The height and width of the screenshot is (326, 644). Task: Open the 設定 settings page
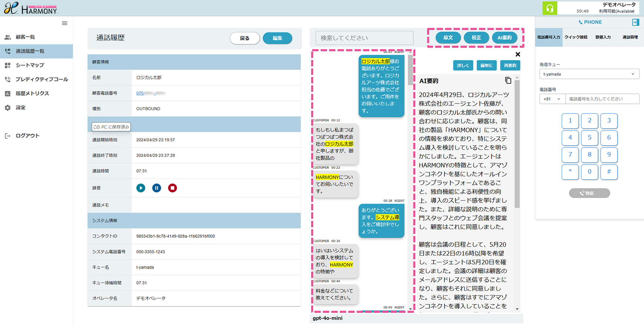click(20, 108)
